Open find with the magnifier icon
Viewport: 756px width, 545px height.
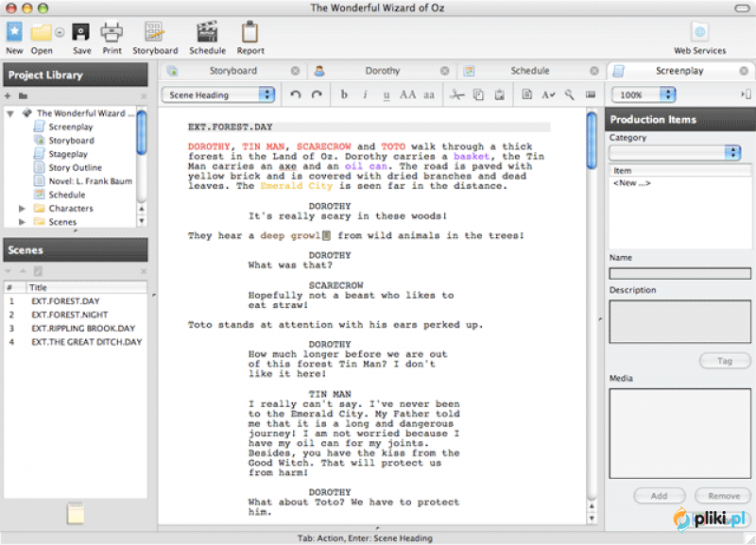(x=570, y=95)
